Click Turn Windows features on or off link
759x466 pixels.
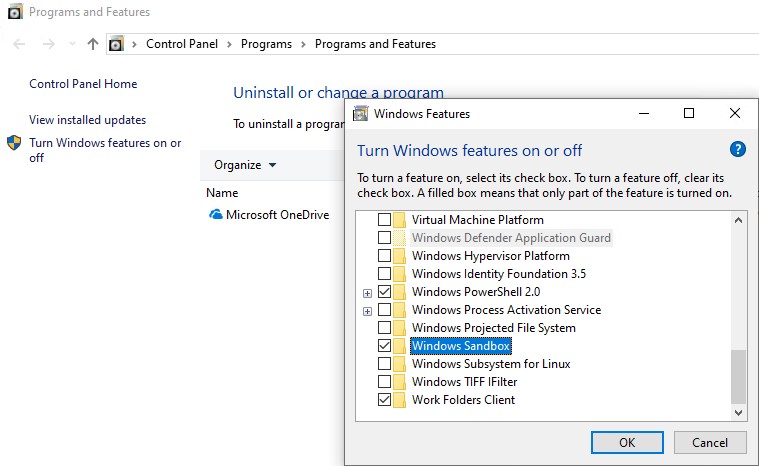click(x=105, y=150)
